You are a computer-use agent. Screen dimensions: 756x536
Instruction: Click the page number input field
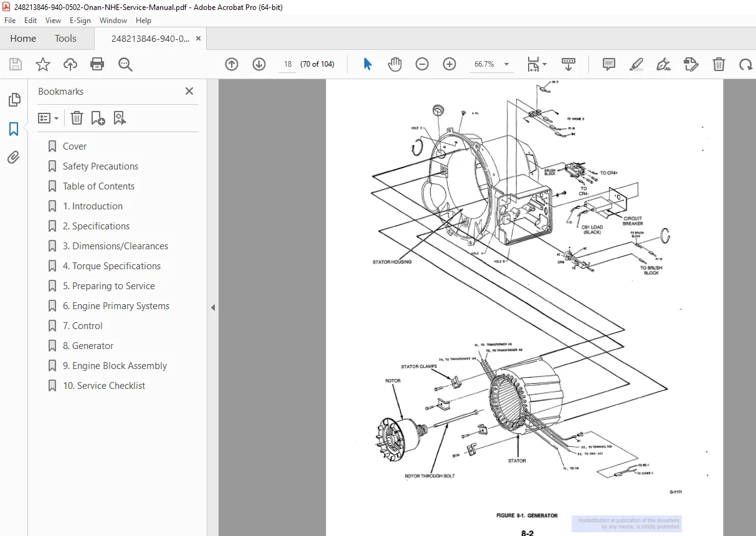tap(287, 64)
